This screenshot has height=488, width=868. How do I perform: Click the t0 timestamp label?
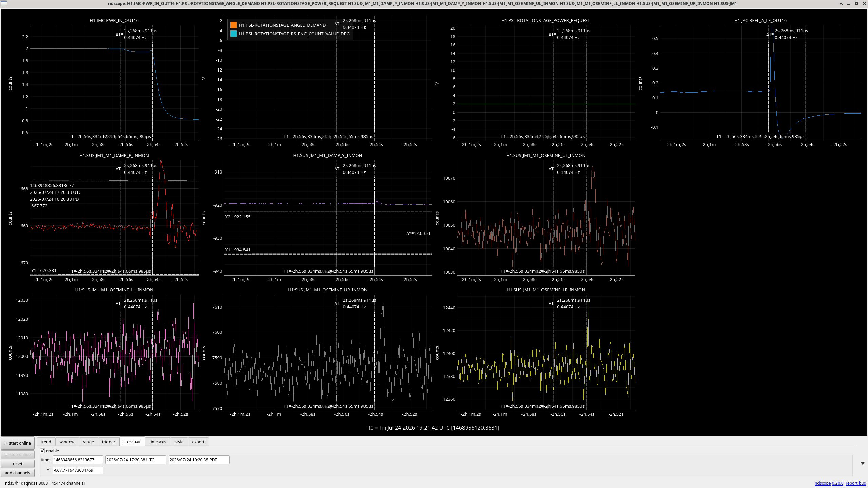point(434,428)
